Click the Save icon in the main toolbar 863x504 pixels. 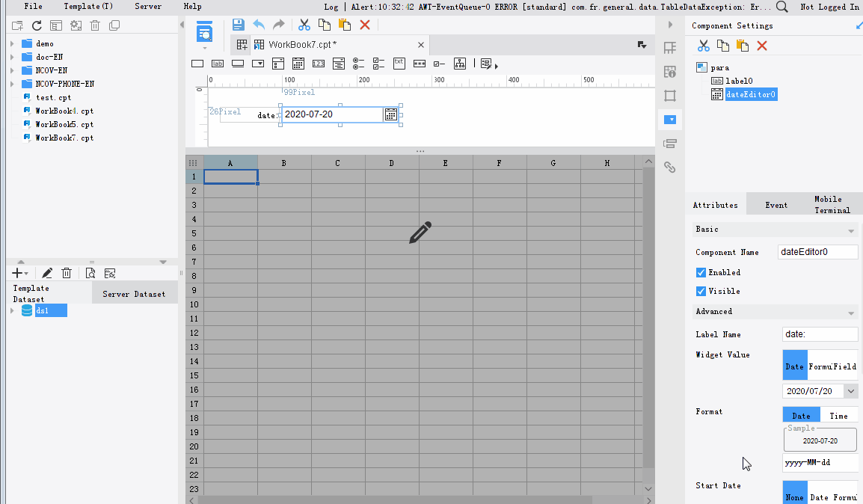tap(238, 25)
